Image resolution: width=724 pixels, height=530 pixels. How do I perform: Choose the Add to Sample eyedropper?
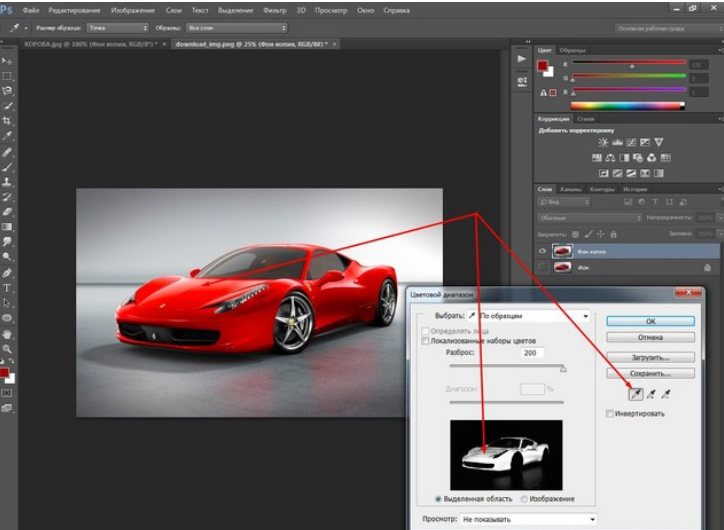[651, 394]
